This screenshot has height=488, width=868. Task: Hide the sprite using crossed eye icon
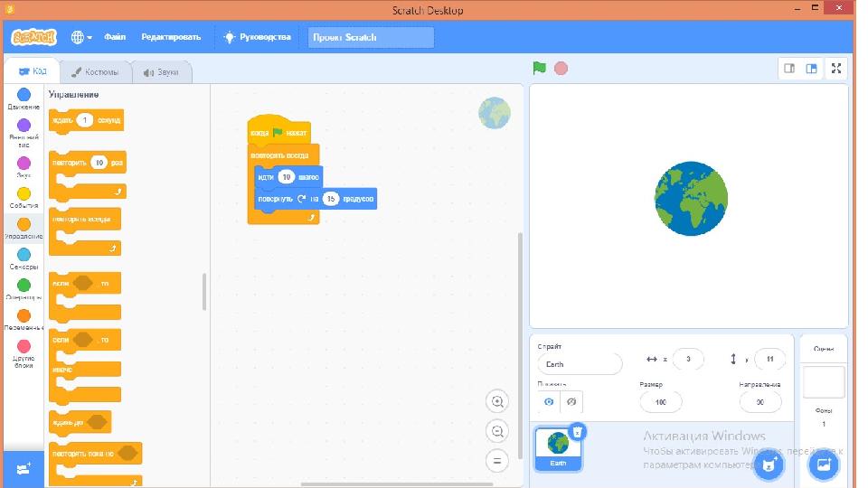(571, 401)
